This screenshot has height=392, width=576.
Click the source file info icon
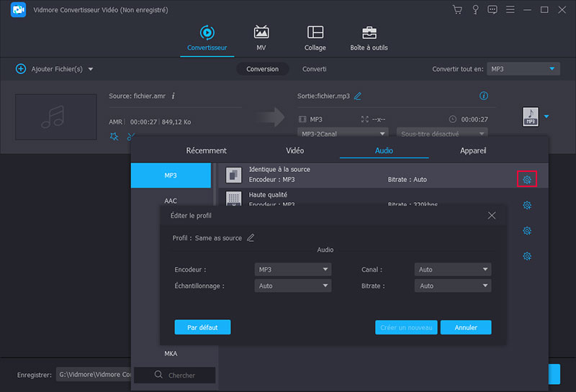tap(174, 96)
